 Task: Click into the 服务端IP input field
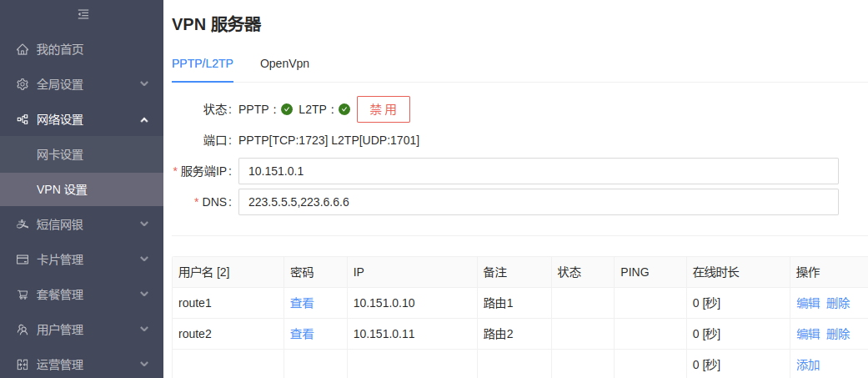pyautogui.click(x=538, y=171)
